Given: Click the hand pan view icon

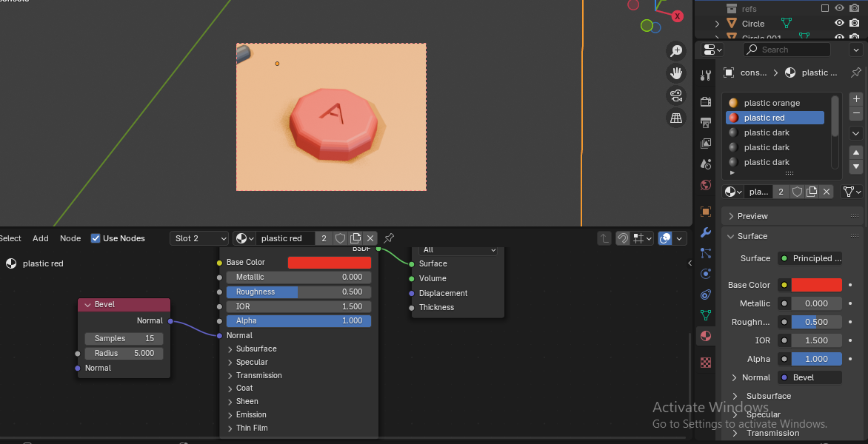Looking at the screenshot, I should click(676, 73).
